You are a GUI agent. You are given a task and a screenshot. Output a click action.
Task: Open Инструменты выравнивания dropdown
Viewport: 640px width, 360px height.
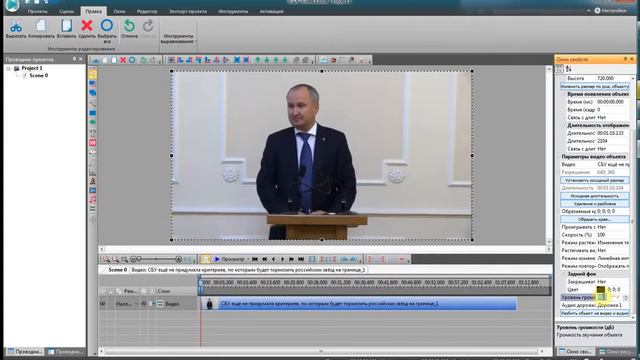177,38
